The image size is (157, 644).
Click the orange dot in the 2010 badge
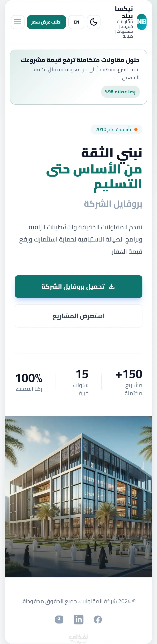[136, 129]
